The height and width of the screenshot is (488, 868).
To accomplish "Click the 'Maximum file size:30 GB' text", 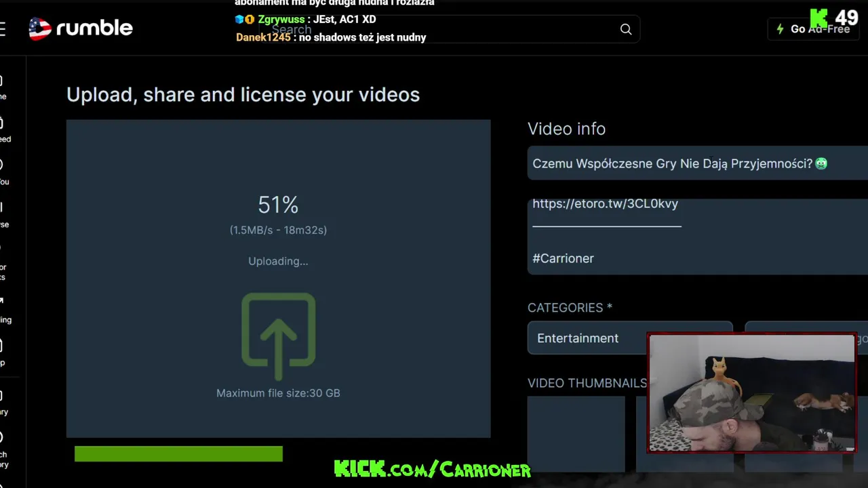I will (278, 393).
